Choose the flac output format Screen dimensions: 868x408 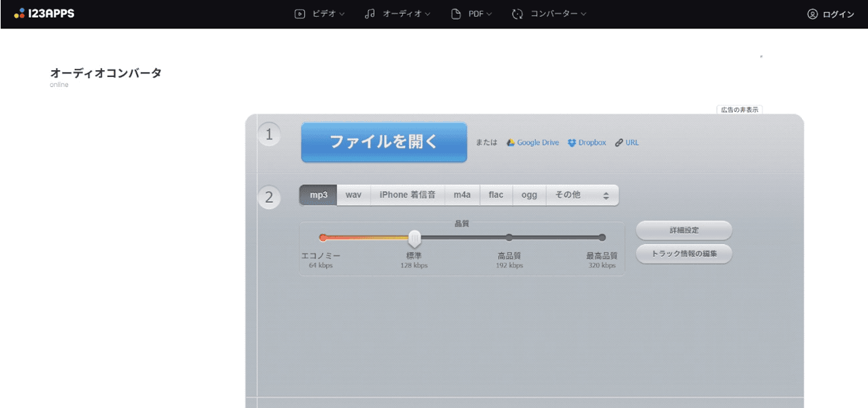pos(496,195)
